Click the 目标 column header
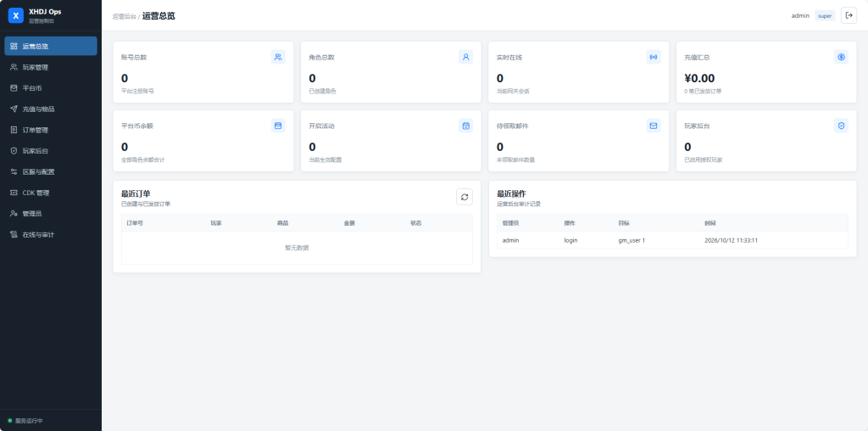The height and width of the screenshot is (431, 868). click(x=624, y=222)
